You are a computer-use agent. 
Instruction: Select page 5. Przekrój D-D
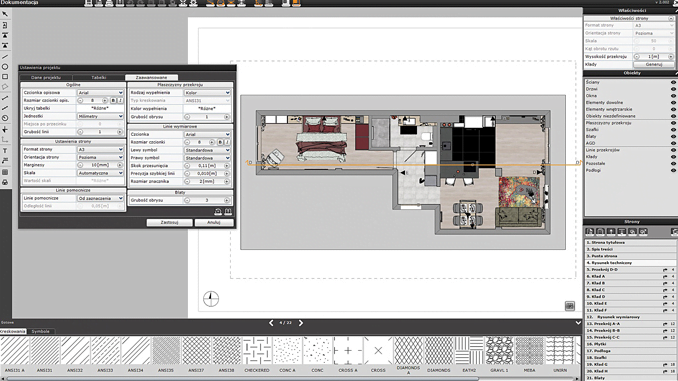(x=630, y=269)
